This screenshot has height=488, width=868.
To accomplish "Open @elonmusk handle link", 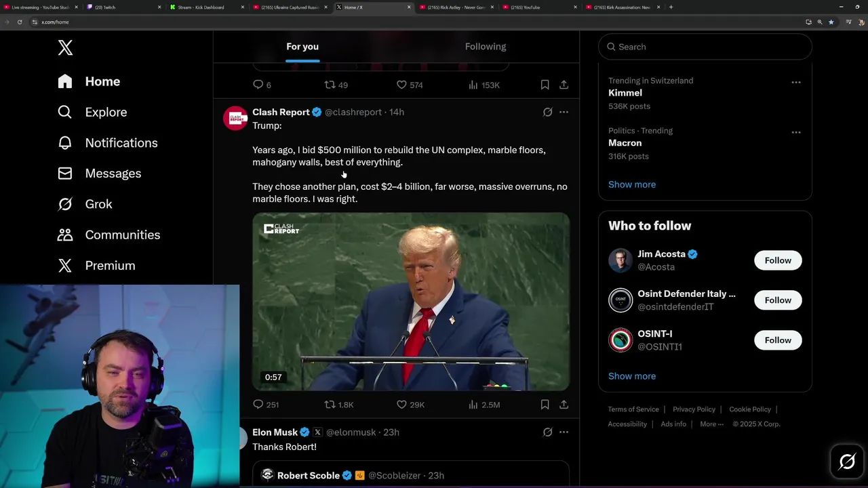I will tap(351, 432).
